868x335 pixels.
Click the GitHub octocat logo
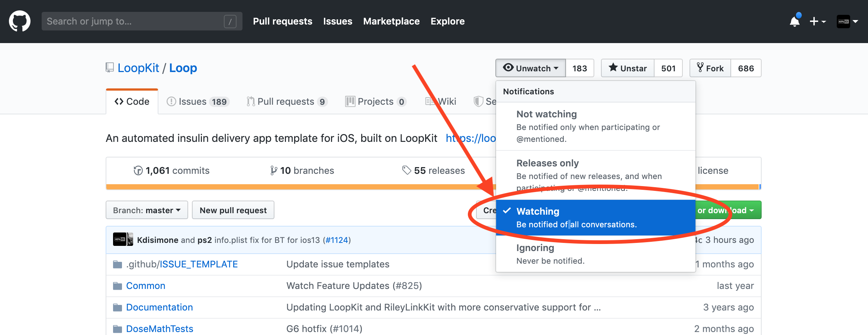[20, 21]
